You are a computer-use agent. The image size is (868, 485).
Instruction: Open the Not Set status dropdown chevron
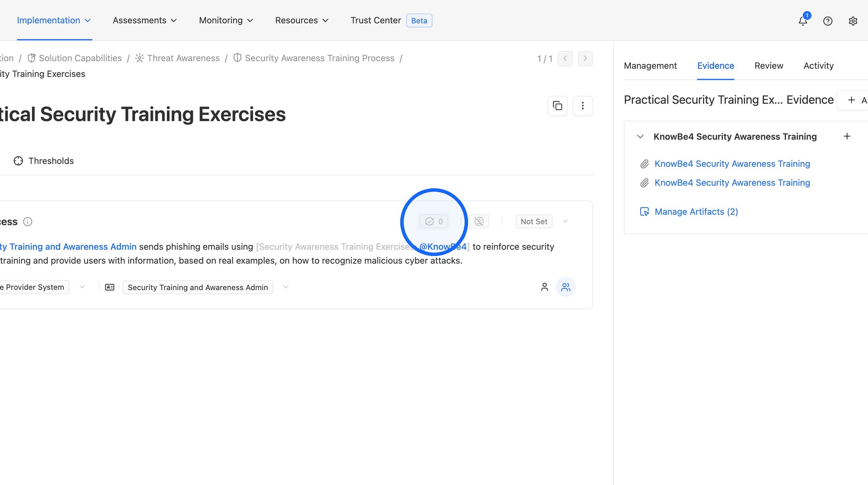click(566, 221)
